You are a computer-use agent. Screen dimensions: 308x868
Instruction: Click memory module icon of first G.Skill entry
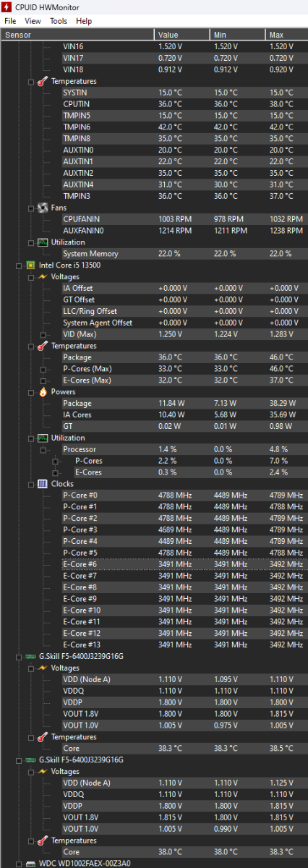point(30,657)
